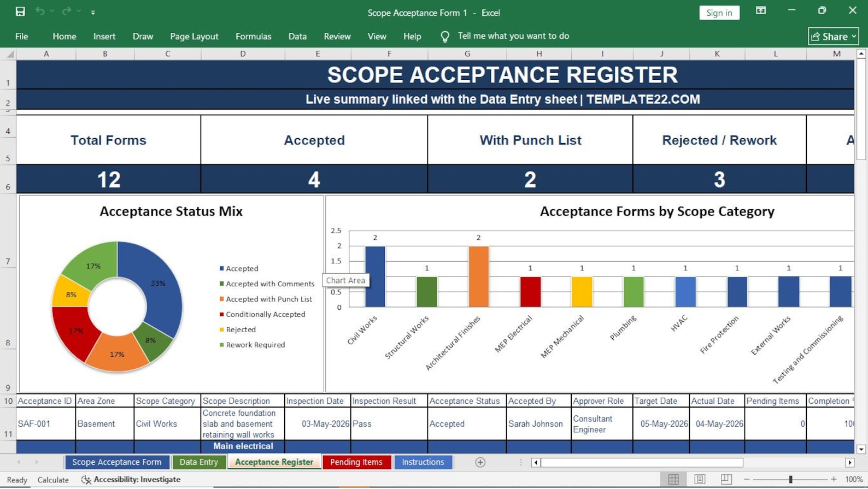Viewport: 868px width, 489px height.
Task: Click the previous sheet navigation arrow
Action: (x=19, y=462)
